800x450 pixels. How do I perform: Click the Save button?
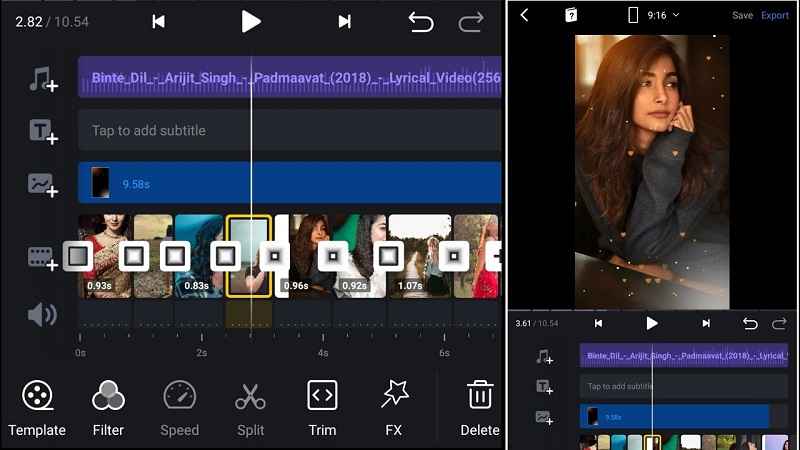[x=742, y=16]
